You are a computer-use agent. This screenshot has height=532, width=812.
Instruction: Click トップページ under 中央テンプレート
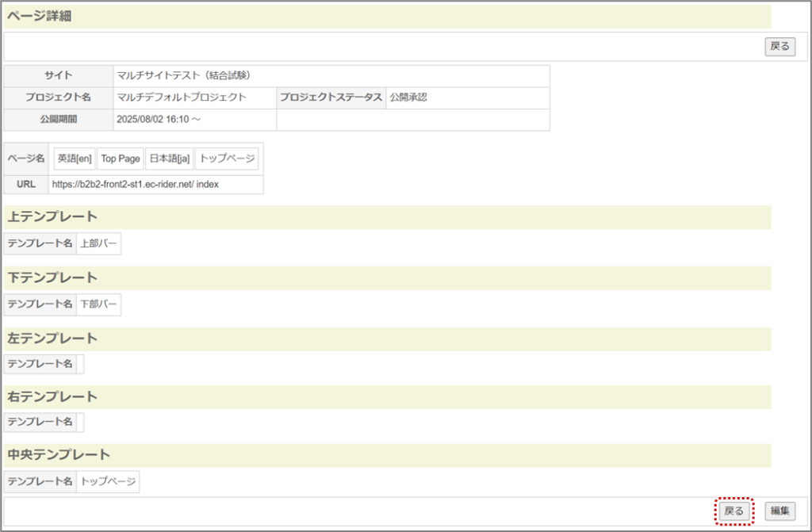coord(107,481)
